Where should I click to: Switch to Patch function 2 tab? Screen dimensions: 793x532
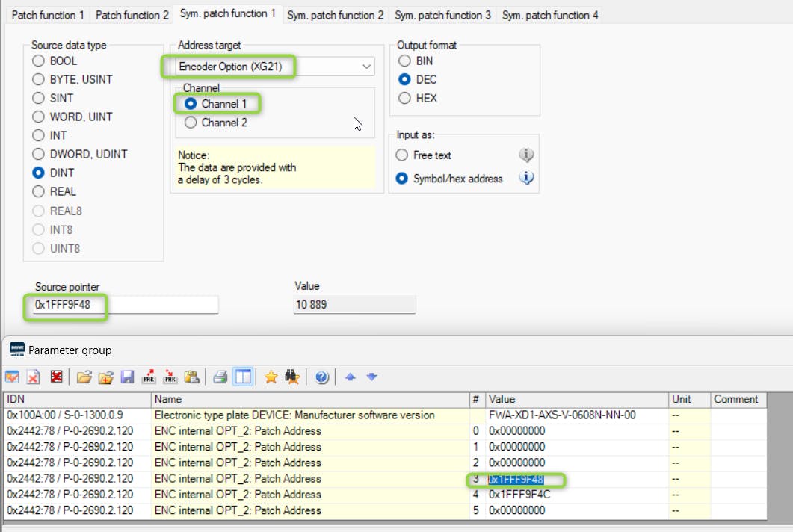(x=132, y=15)
